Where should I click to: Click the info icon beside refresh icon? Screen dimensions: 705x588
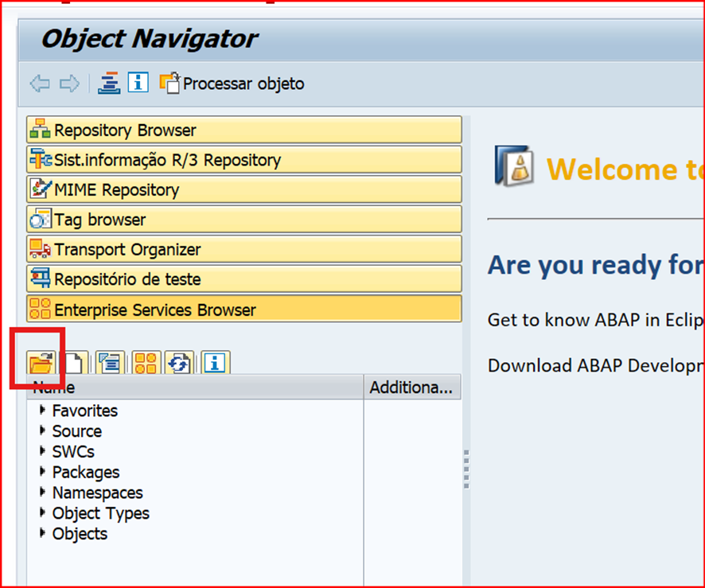(215, 363)
